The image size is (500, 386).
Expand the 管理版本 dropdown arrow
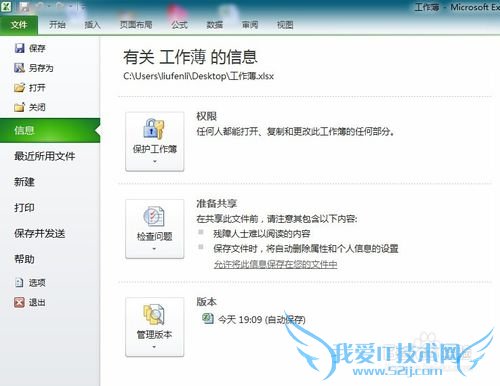pos(154,347)
